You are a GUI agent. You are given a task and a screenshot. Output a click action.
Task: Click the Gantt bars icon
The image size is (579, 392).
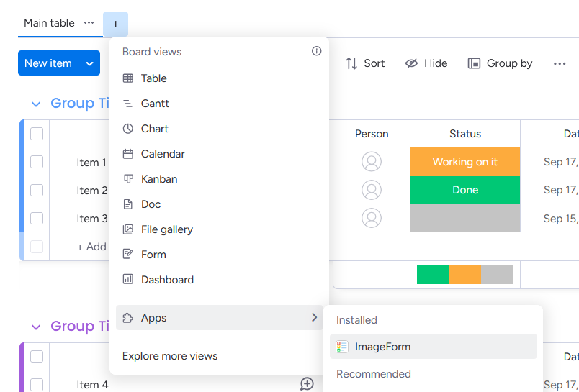tap(127, 104)
